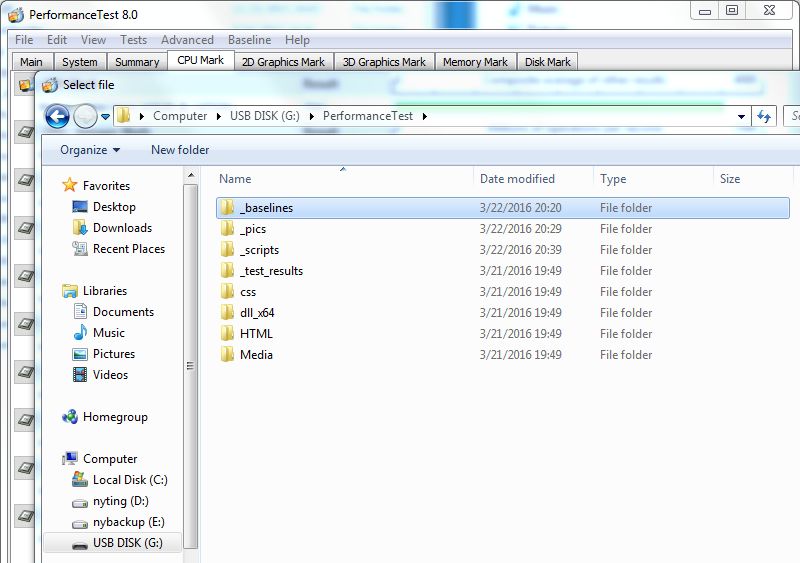This screenshot has width=800, height=563.
Task: Switch to Summary tab in PerformanceTest
Action: tap(137, 62)
